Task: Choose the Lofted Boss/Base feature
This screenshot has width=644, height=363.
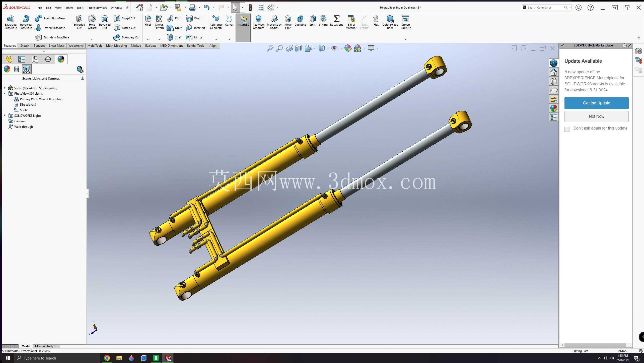Action: pos(50,28)
